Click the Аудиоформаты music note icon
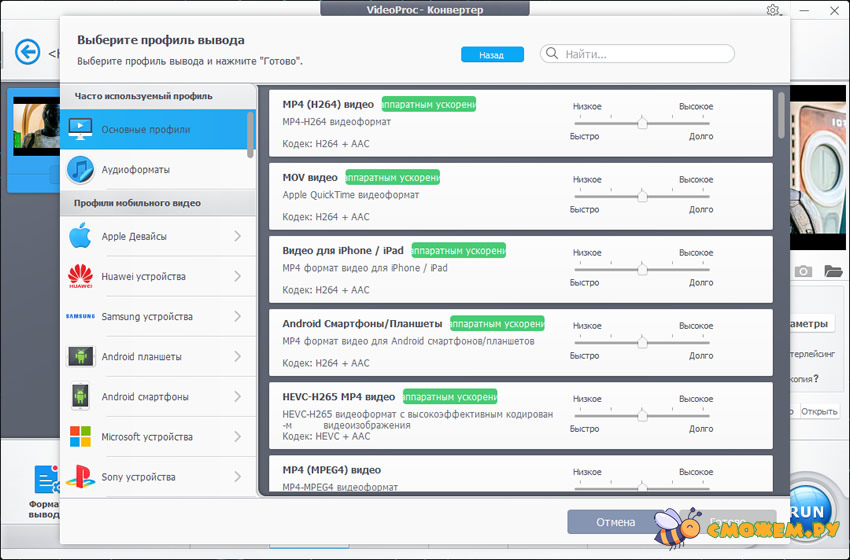This screenshot has width=850, height=560. pos(80,169)
